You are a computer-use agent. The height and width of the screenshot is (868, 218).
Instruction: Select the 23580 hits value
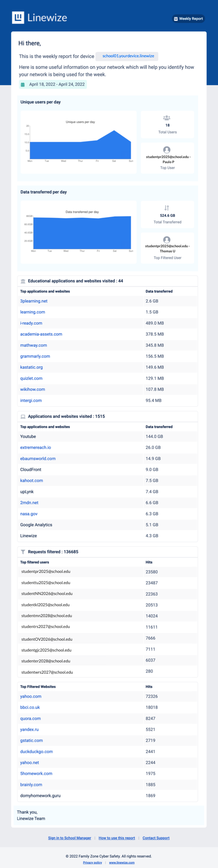152,572
